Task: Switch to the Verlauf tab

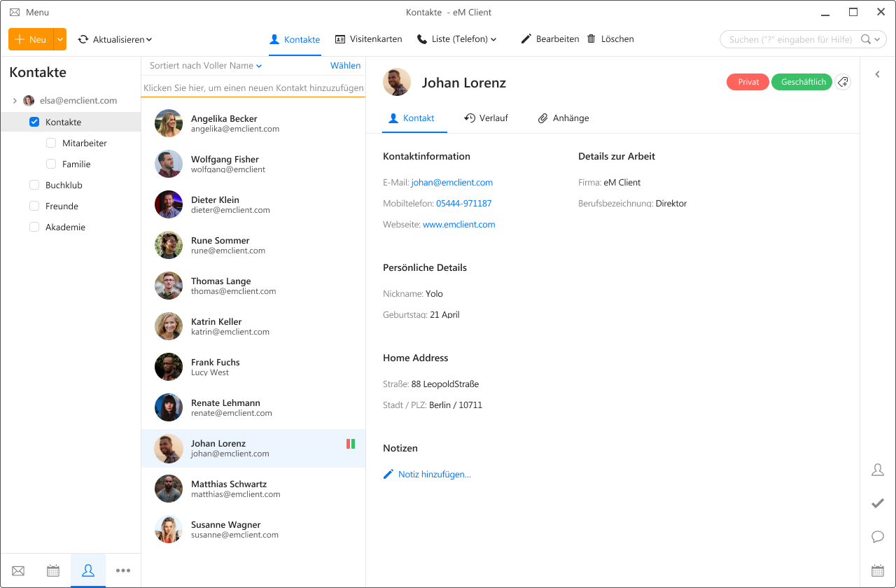Action: click(486, 118)
